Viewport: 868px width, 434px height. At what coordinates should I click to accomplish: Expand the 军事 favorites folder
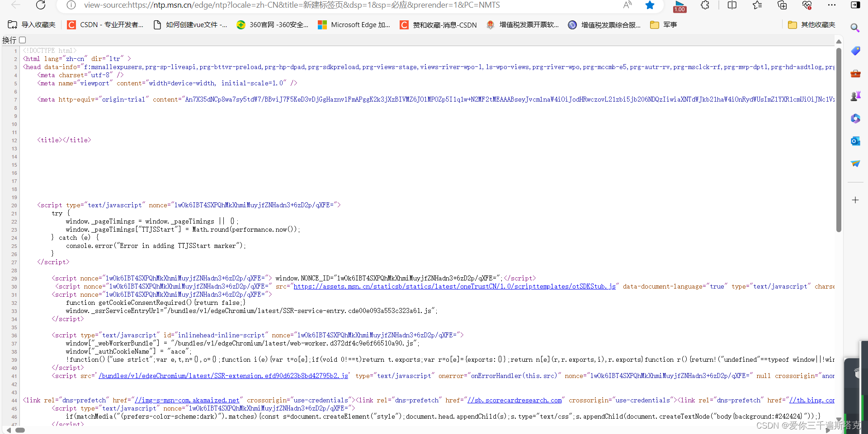pyautogui.click(x=663, y=25)
